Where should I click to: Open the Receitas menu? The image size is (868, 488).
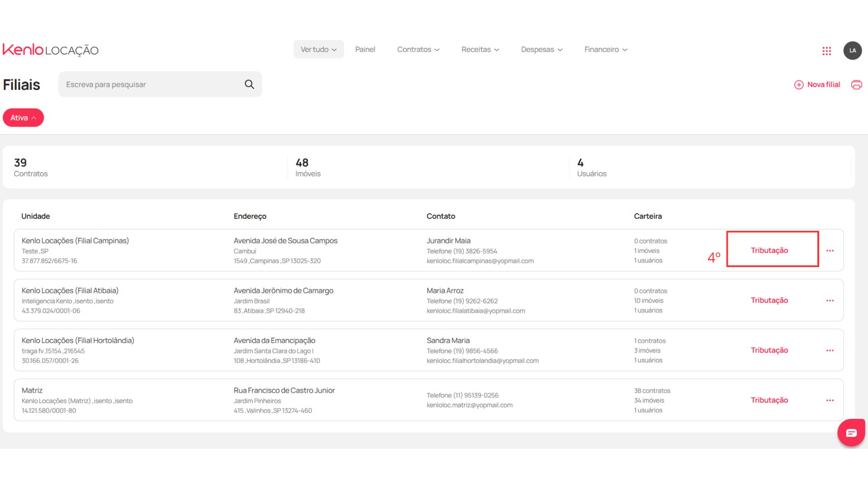pyautogui.click(x=480, y=50)
